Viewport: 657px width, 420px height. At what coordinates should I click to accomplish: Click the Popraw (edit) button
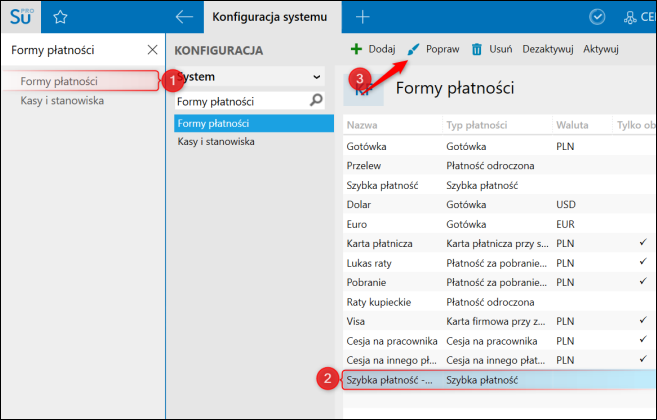(433, 48)
